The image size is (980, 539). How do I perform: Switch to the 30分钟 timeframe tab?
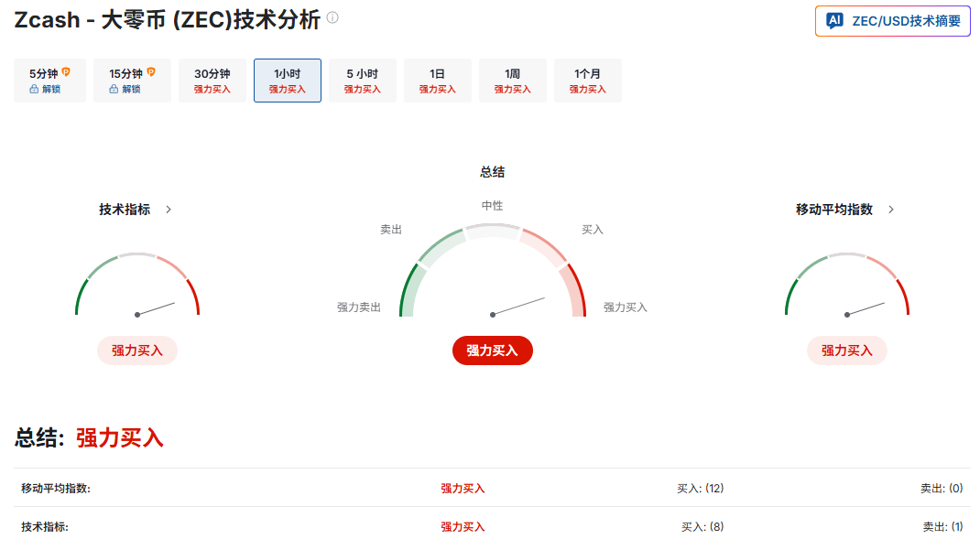pyautogui.click(x=212, y=81)
